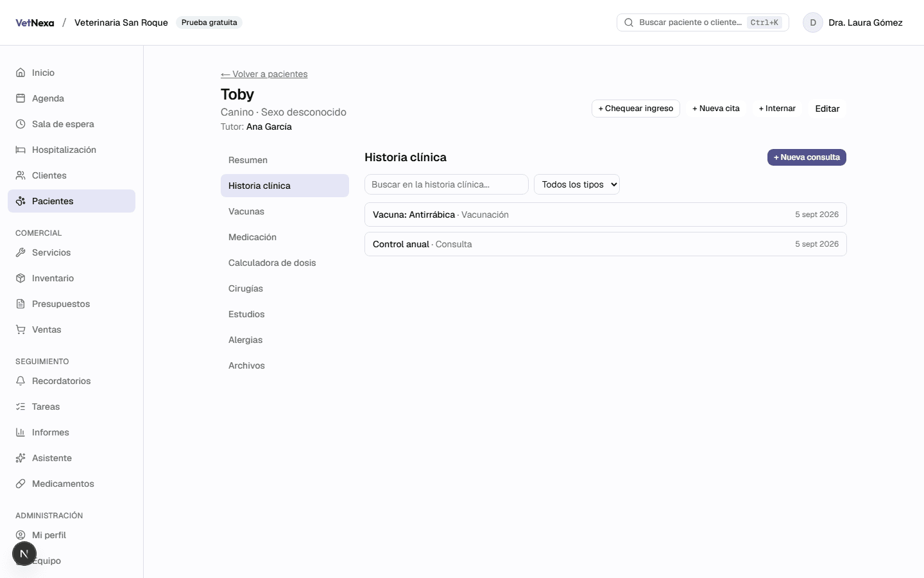924x578 pixels.
Task: Select the Alergias tab
Action: (x=285, y=340)
